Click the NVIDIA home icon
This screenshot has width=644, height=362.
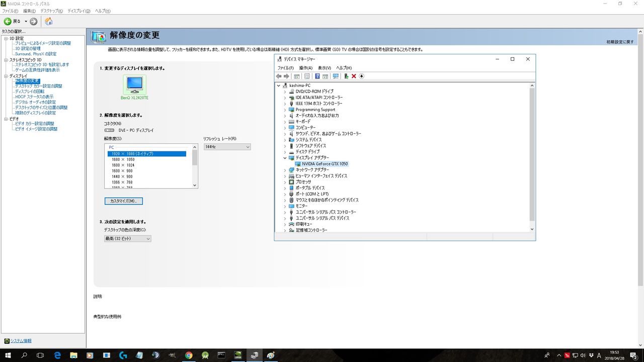[48, 21]
